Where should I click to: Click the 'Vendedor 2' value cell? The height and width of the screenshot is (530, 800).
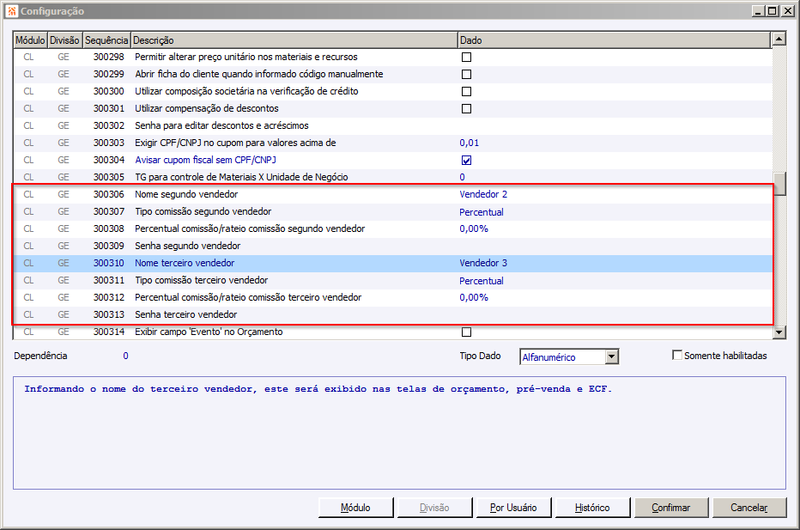483,194
